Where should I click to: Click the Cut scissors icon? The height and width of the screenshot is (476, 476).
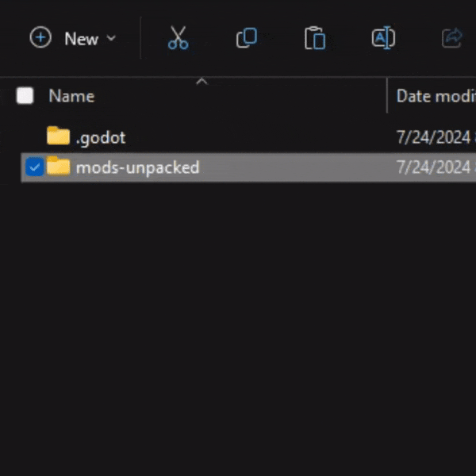[x=178, y=38]
